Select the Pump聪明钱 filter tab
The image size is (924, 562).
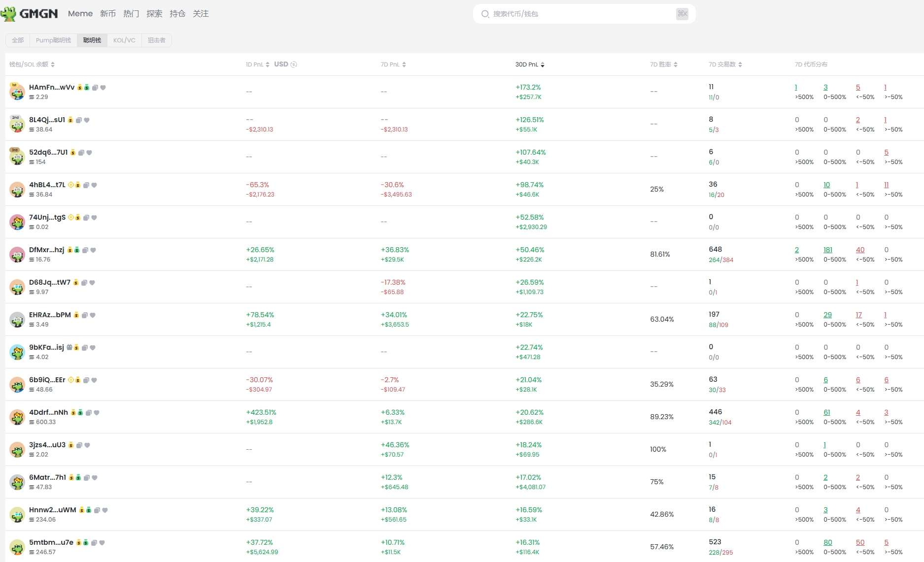click(x=53, y=40)
